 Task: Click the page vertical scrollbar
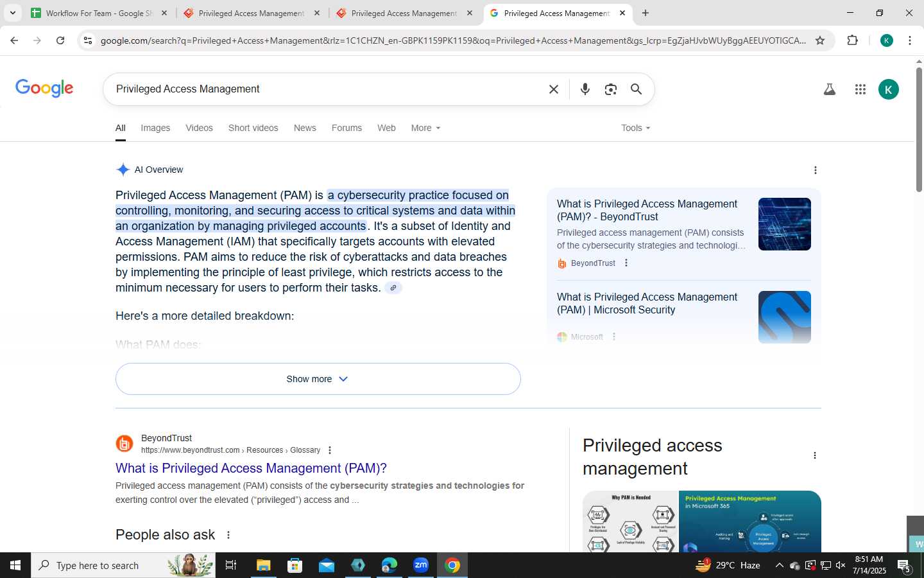coord(919,128)
